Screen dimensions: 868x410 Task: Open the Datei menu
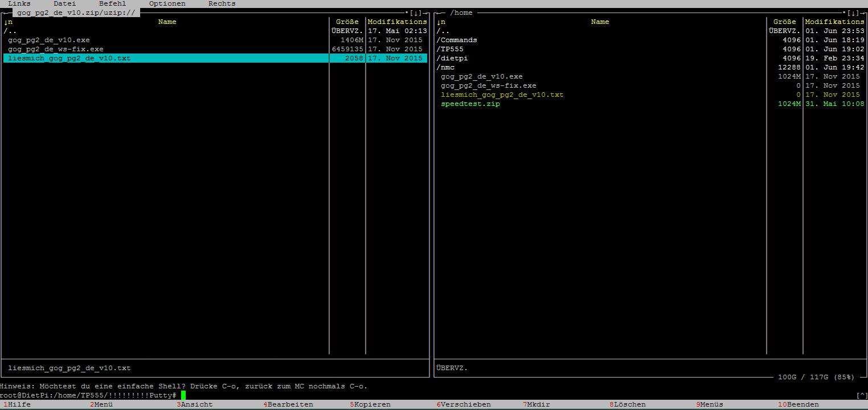pos(65,3)
